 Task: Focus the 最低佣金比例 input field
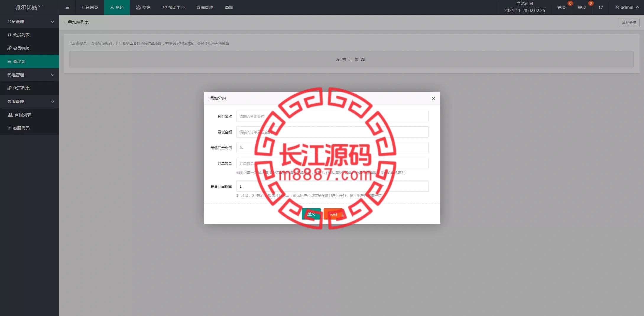coord(332,148)
